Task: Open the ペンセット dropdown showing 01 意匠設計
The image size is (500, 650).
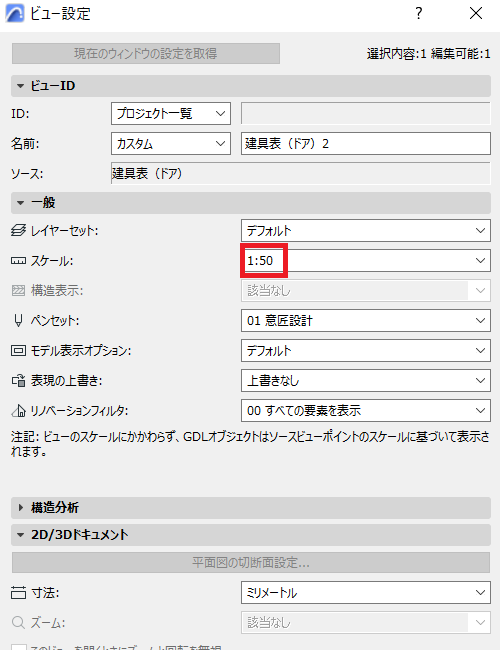Action: (366, 320)
